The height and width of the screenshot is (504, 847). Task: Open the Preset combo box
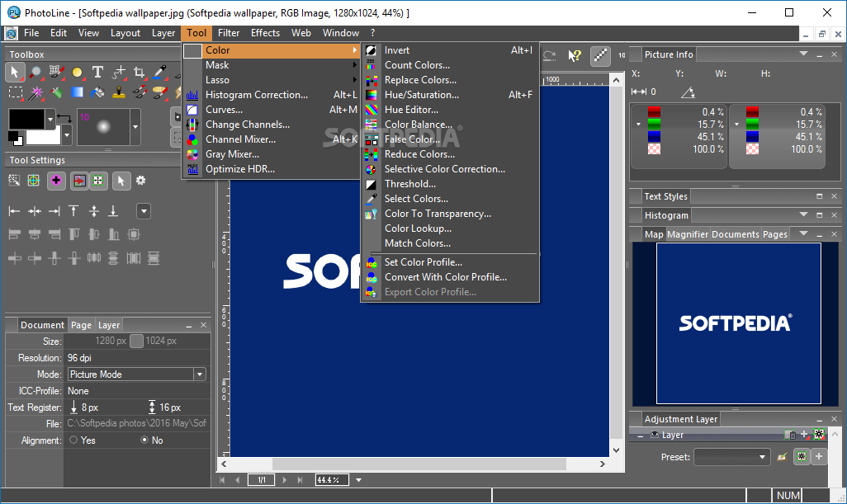(731, 457)
